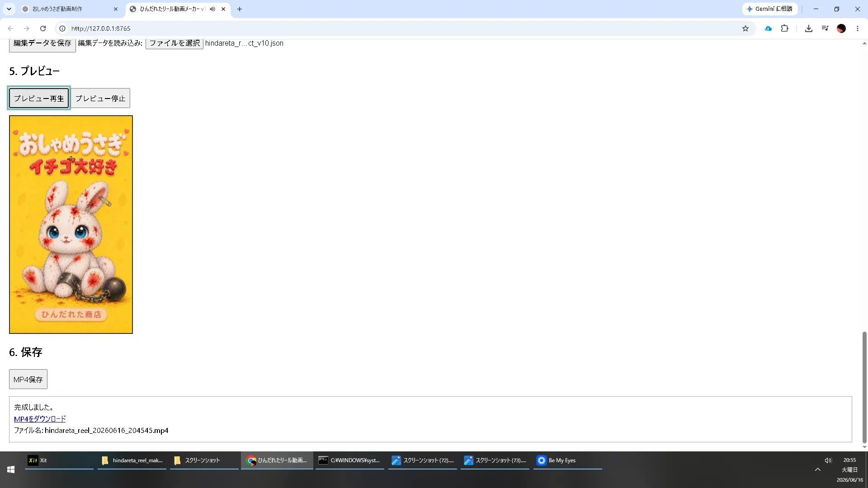Expand hidden system tray icons chevron
This screenshot has height=488, width=868.
coord(818,470)
